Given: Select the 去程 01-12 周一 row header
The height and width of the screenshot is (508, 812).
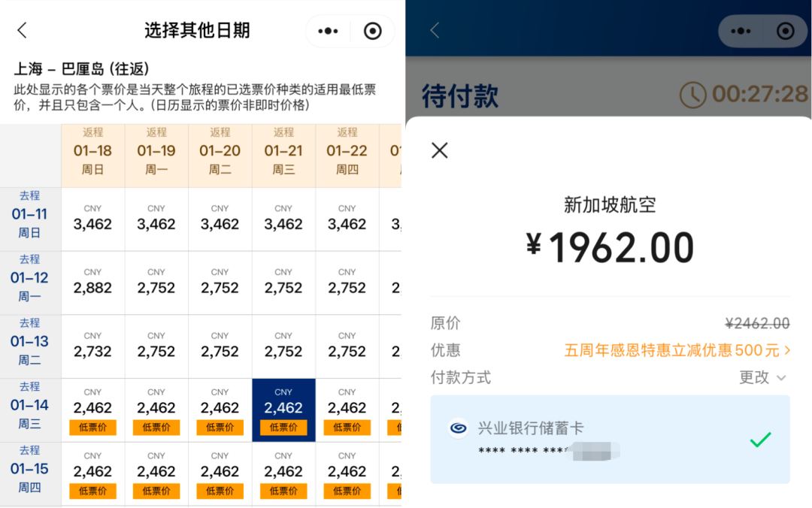Looking at the screenshot, I should coord(30,278).
